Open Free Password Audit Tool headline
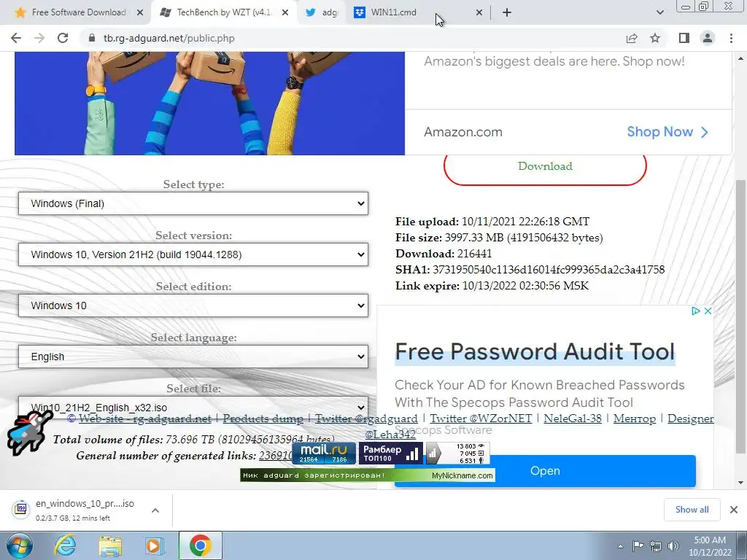 [x=535, y=352]
